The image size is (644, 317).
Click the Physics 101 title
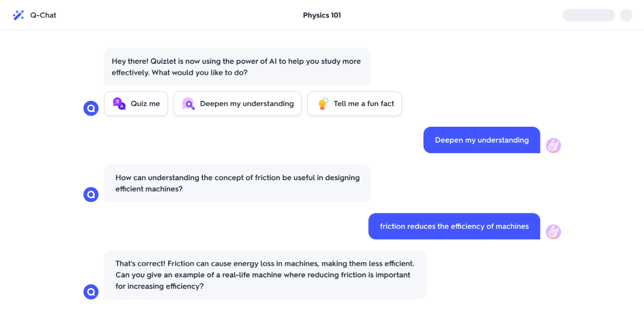coord(322,15)
